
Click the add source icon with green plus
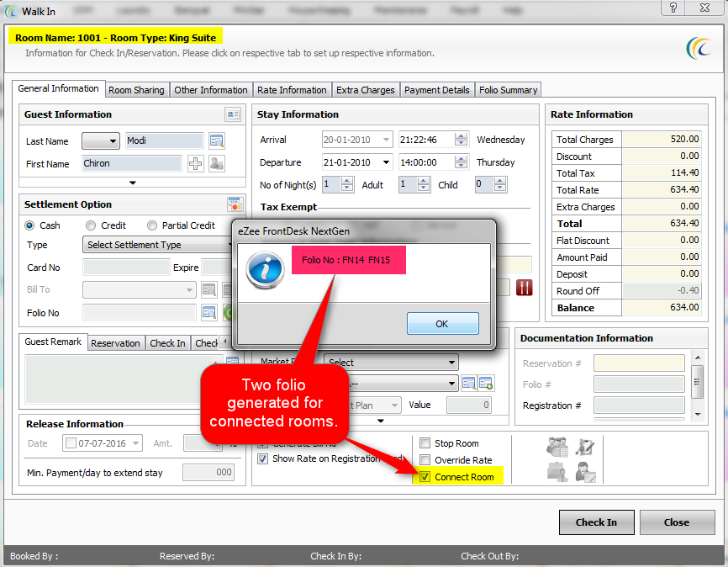pos(486,384)
